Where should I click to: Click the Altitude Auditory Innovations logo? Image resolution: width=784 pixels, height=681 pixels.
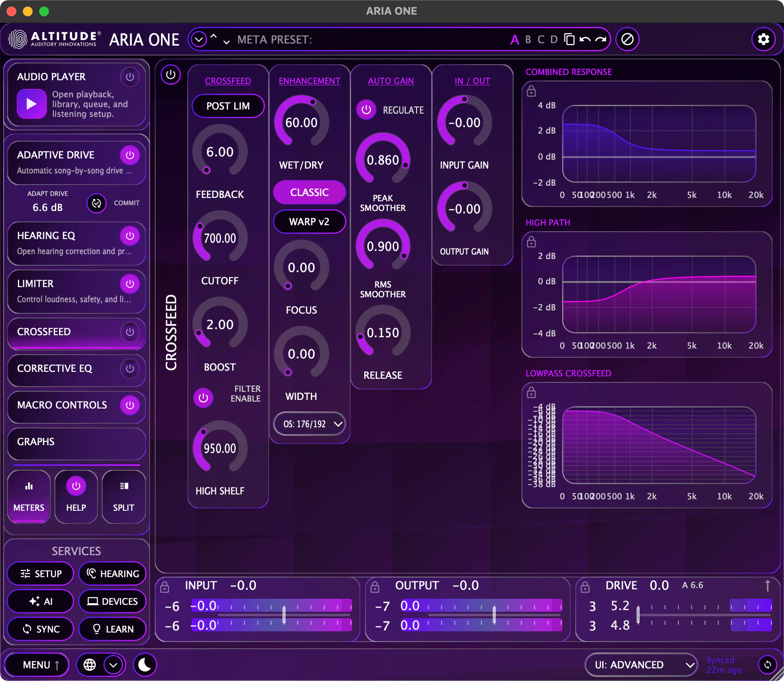point(54,40)
